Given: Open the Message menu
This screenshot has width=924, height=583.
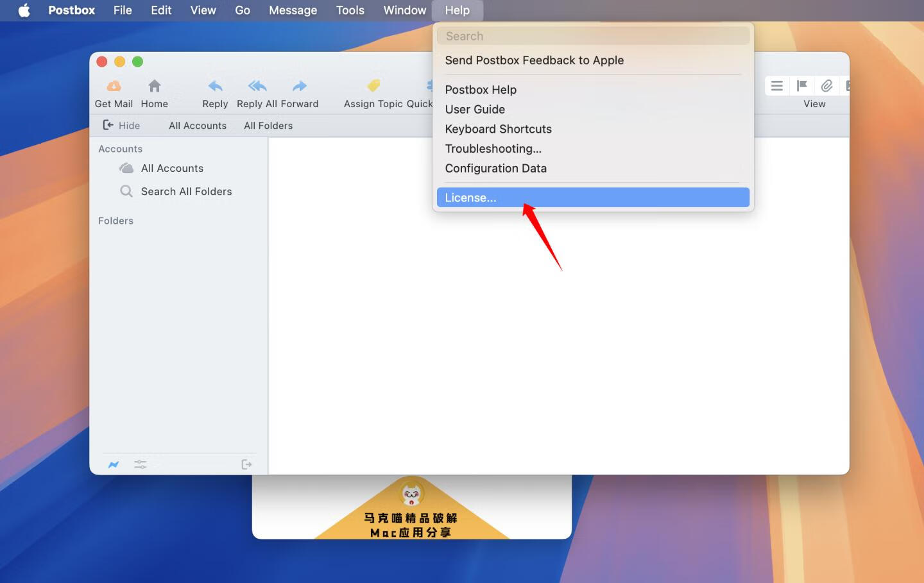Looking at the screenshot, I should click(x=293, y=10).
